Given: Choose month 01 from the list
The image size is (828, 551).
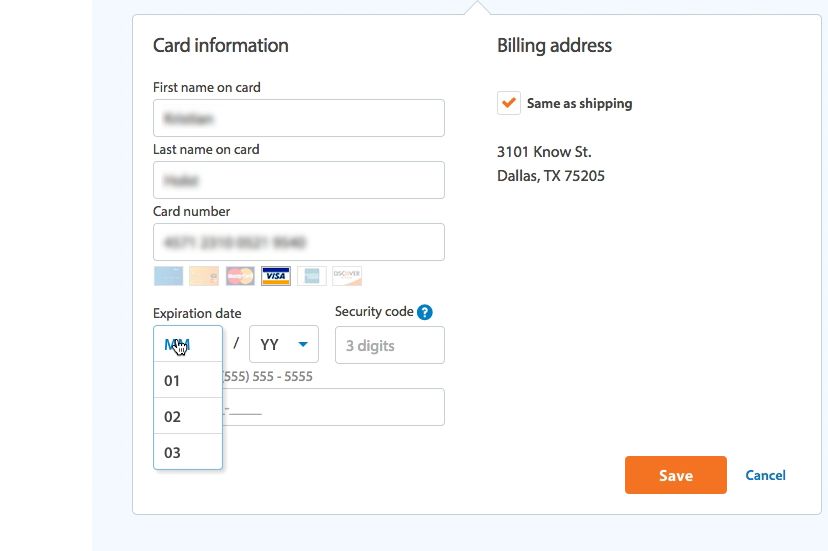Looking at the screenshot, I should (x=188, y=381).
